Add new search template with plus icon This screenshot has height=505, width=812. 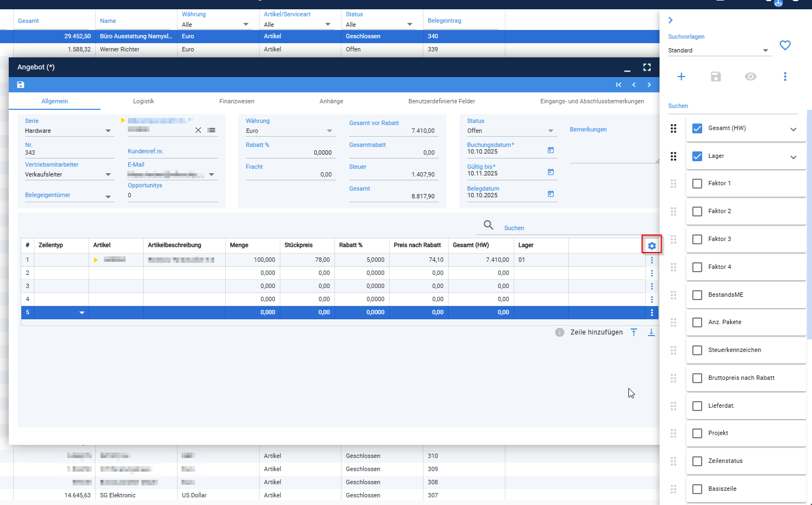[x=681, y=77]
